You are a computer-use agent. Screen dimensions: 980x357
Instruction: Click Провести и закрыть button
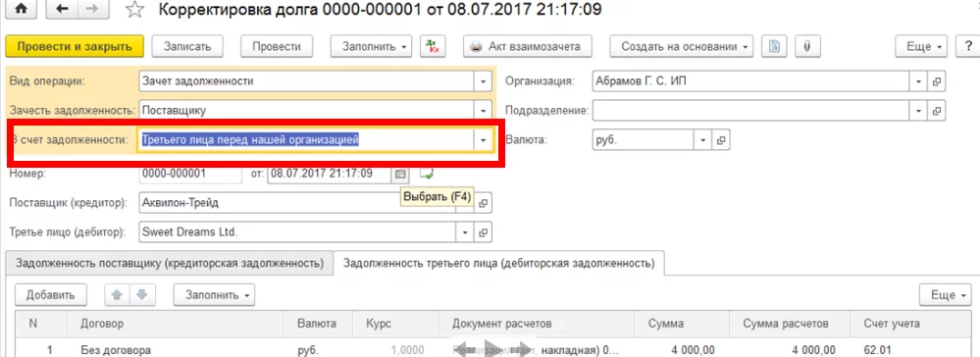coord(75,46)
